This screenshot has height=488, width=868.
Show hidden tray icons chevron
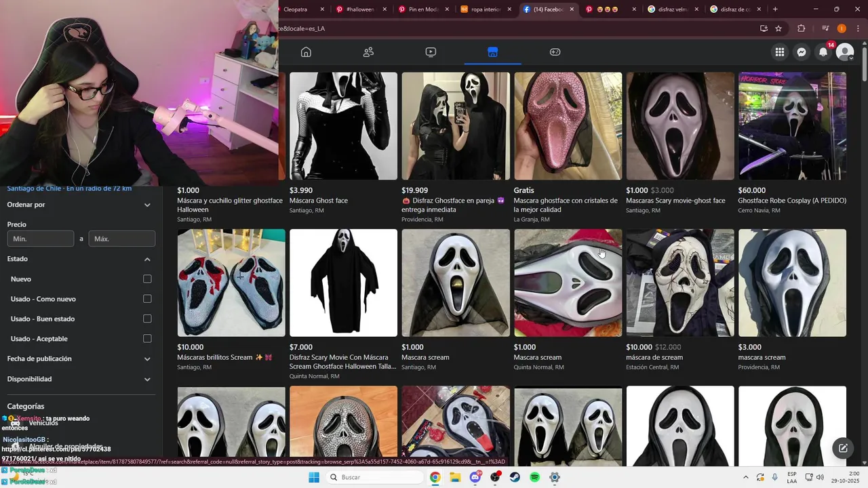[745, 477]
